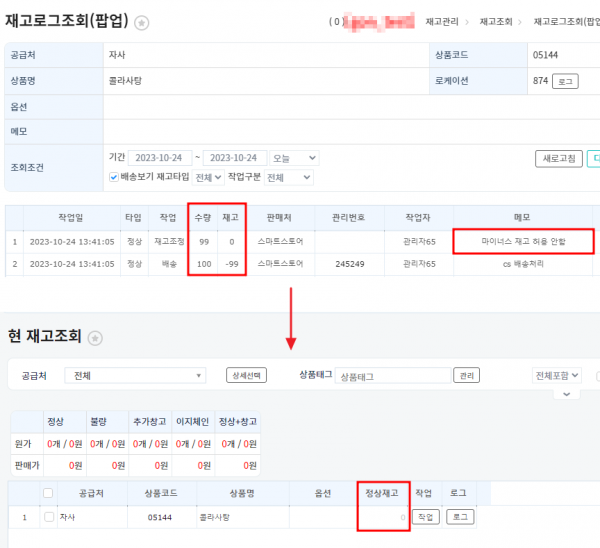The image size is (600, 548).
Task: Click the 작업 button in the 자사 row
Action: pos(426,517)
